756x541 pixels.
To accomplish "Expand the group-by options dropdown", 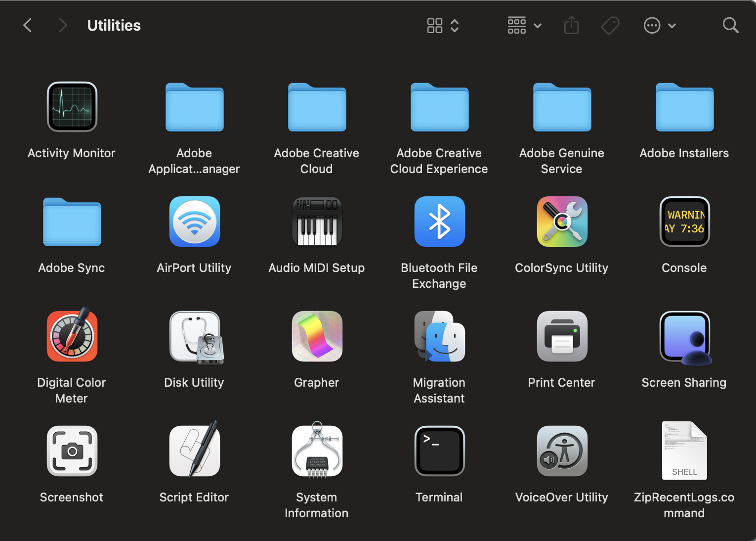I will [524, 26].
